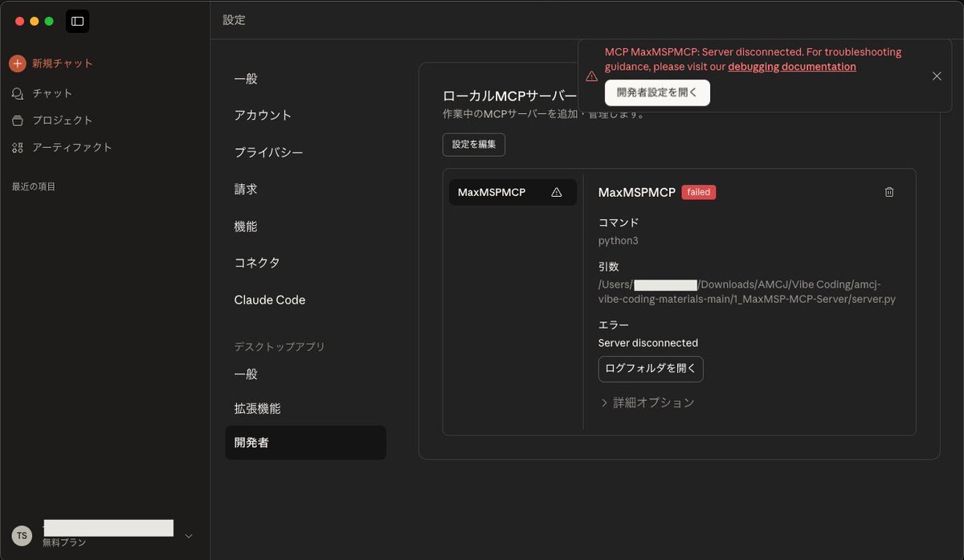The width and height of the screenshot is (964, 560).
Task: Click the server.py argument path text
Action: click(x=747, y=292)
